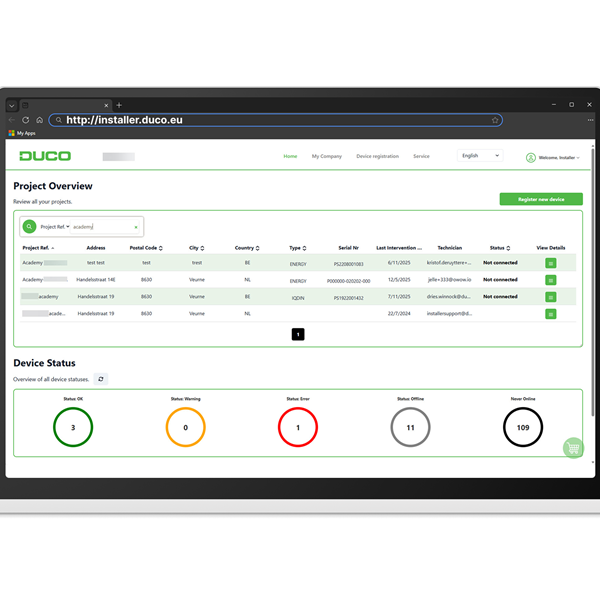Reload the page using browser refresh
The image size is (600, 600).
tap(25, 120)
